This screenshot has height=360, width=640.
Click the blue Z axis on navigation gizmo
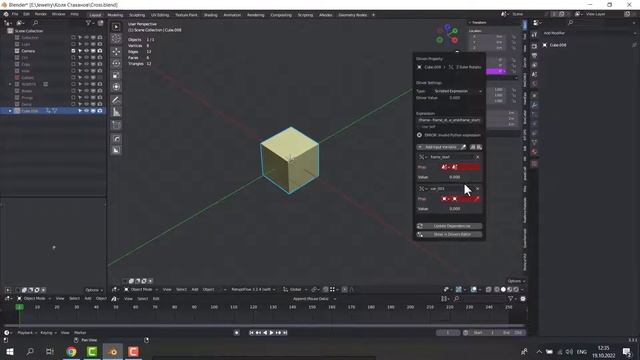pyautogui.click(x=447, y=27)
